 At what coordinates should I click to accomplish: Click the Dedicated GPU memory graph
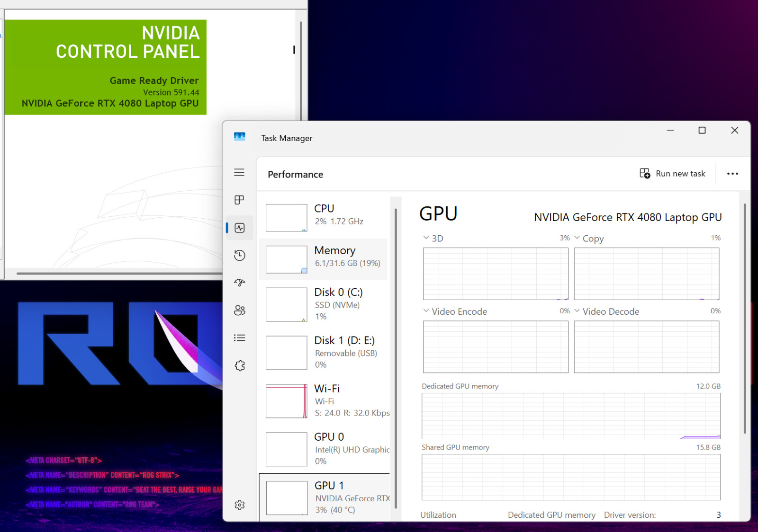click(571, 416)
